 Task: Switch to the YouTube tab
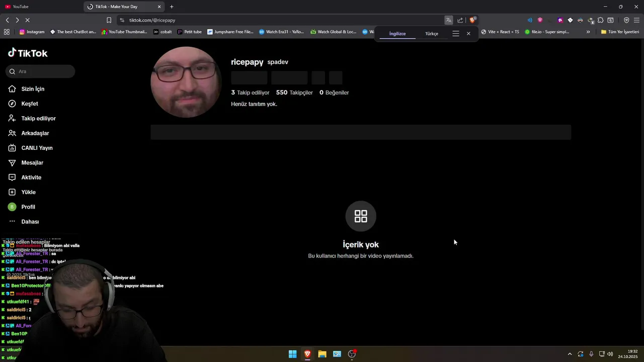point(40,7)
